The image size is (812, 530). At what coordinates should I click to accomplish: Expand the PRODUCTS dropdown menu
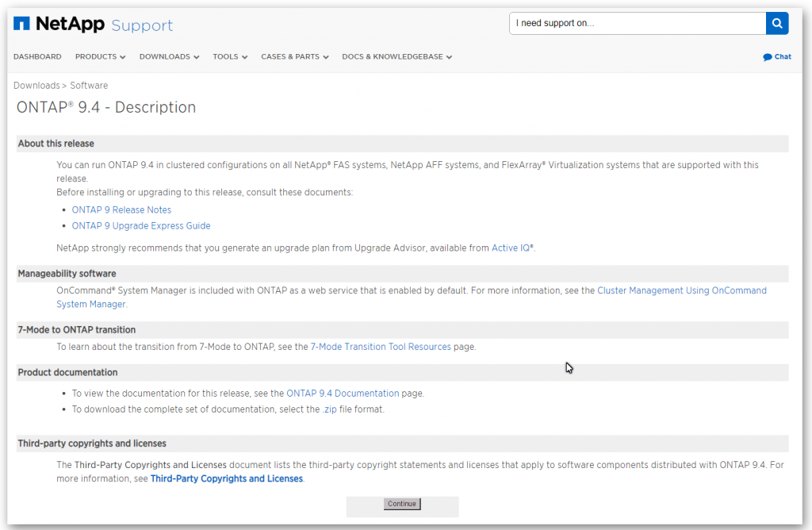[99, 56]
